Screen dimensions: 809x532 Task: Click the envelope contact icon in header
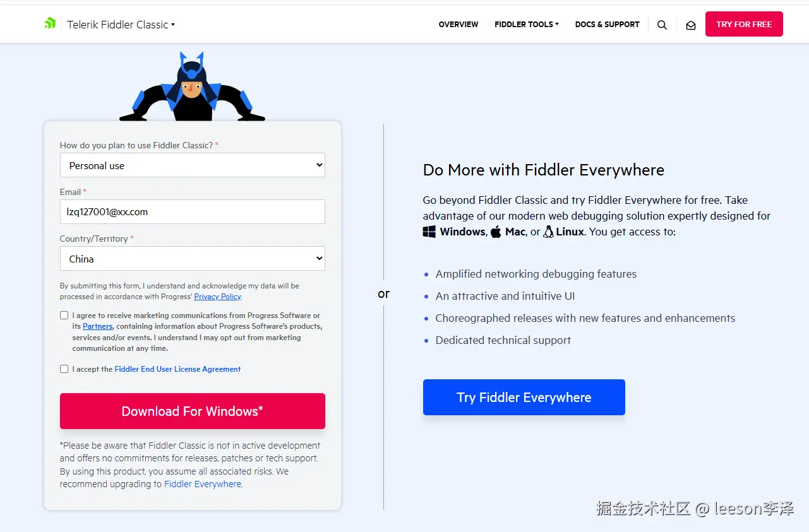(x=691, y=25)
